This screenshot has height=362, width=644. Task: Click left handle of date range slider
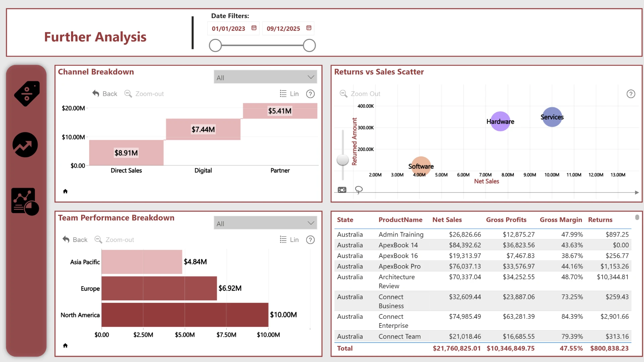coord(215,45)
